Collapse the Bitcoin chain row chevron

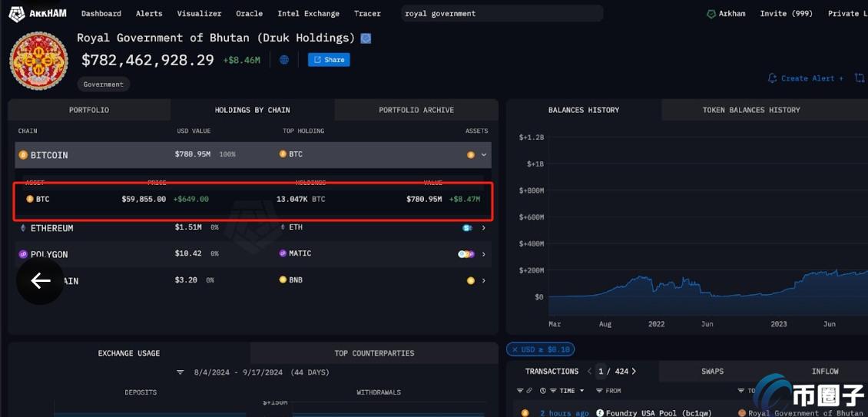pyautogui.click(x=484, y=155)
